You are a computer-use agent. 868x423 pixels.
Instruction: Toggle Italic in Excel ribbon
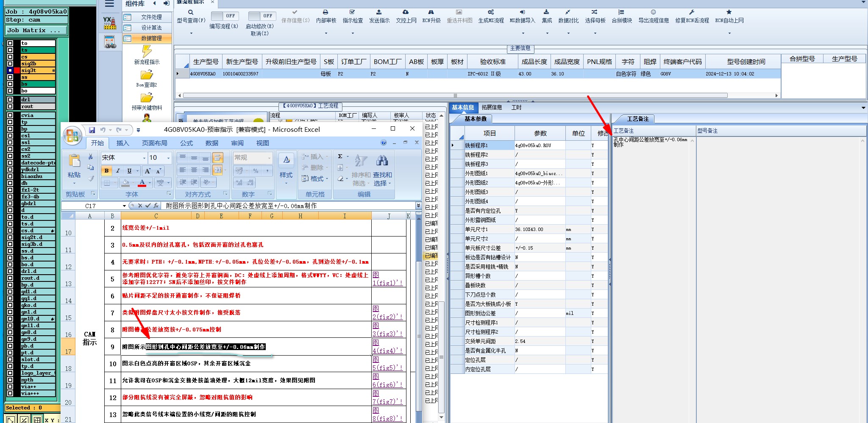pyautogui.click(x=118, y=171)
